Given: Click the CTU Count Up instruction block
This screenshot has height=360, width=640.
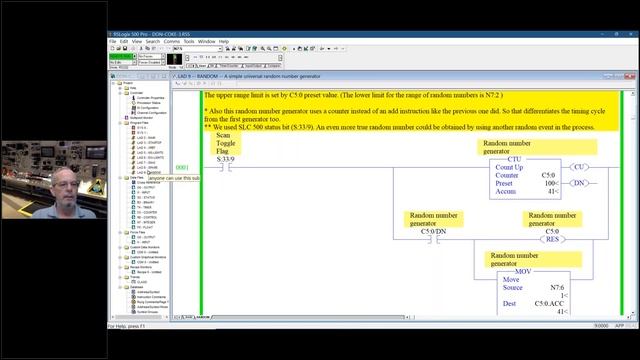Looking at the screenshot, I should pyautogui.click(x=525, y=178).
